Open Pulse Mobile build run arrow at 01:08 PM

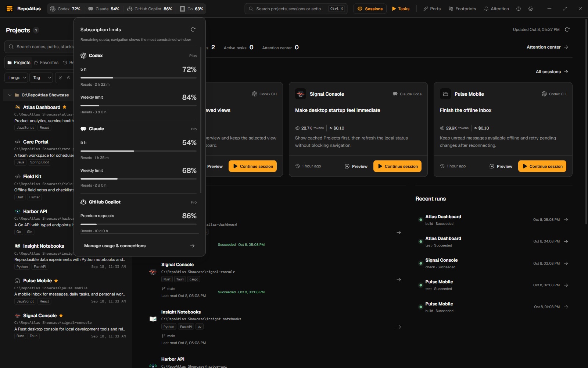coord(566,307)
